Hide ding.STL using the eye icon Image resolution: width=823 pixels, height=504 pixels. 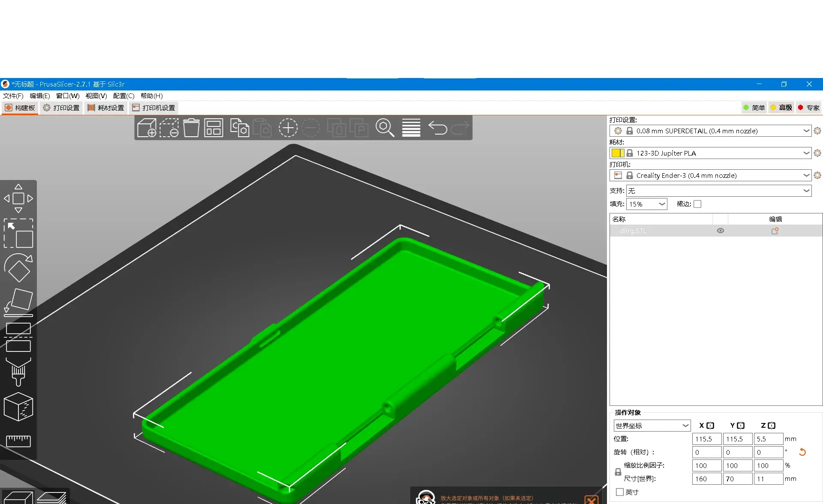pyautogui.click(x=721, y=231)
